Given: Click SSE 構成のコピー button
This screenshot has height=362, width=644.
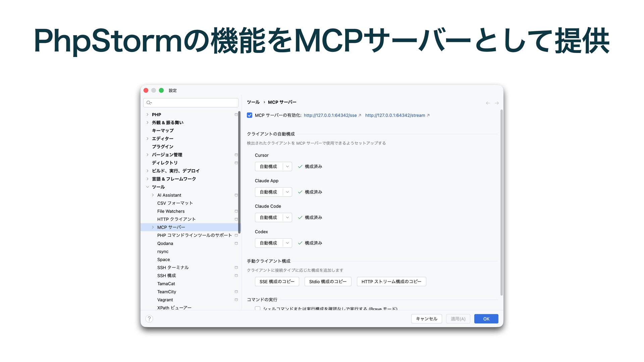Looking at the screenshot, I should coord(277,282).
